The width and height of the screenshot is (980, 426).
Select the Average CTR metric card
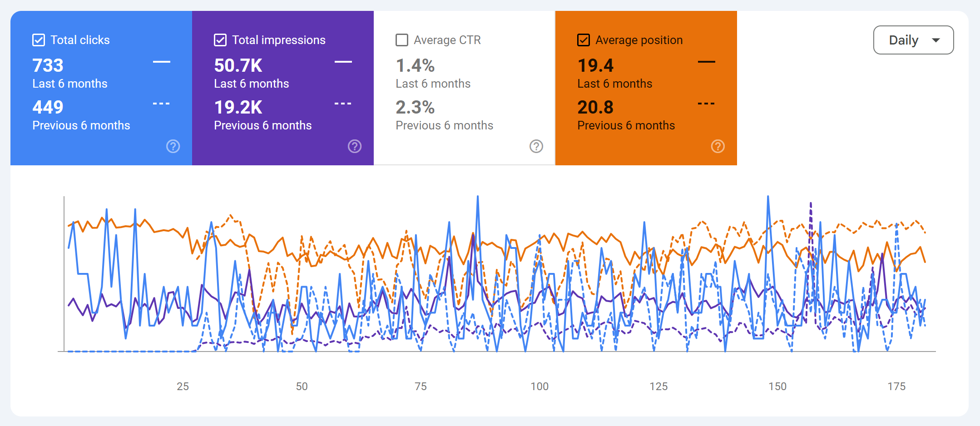pyautogui.click(x=465, y=88)
